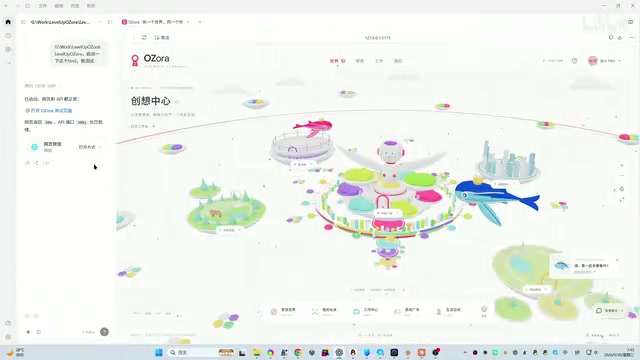The height and width of the screenshot is (360, 640).
Task: Add attachment with plus icon in chat input
Action: 28,332
